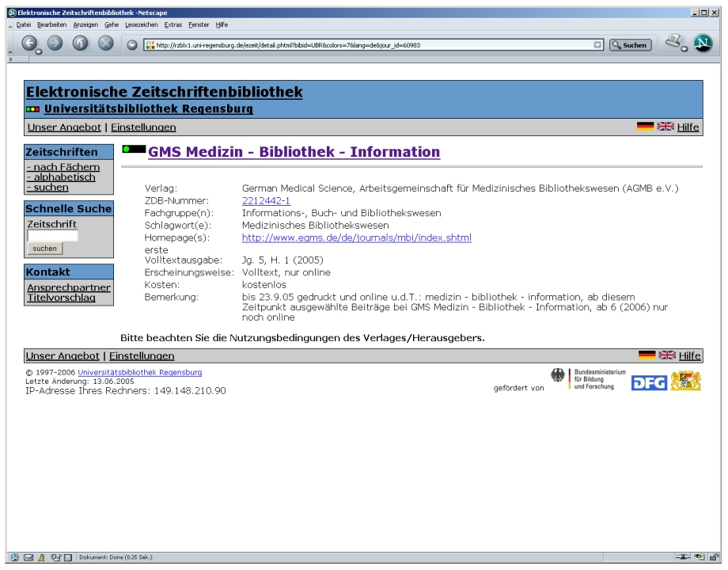Open the egms.de journal homepage link
The image size is (728, 570).
[x=356, y=237]
